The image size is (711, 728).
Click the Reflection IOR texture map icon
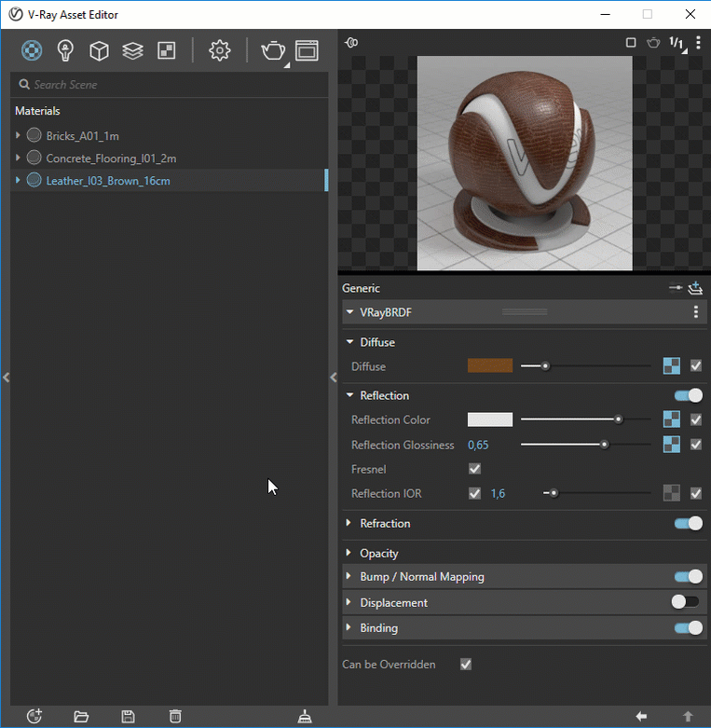672,493
